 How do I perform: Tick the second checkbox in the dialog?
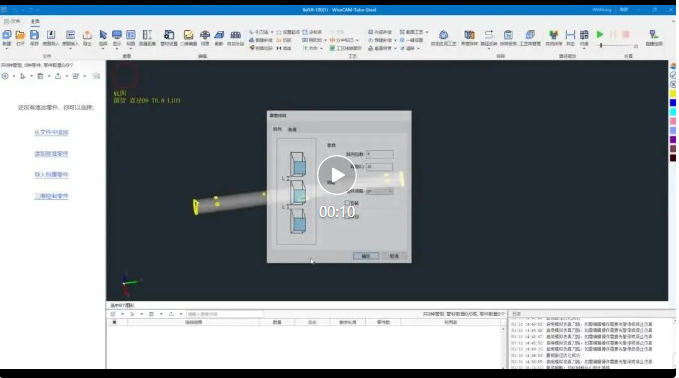point(347,216)
